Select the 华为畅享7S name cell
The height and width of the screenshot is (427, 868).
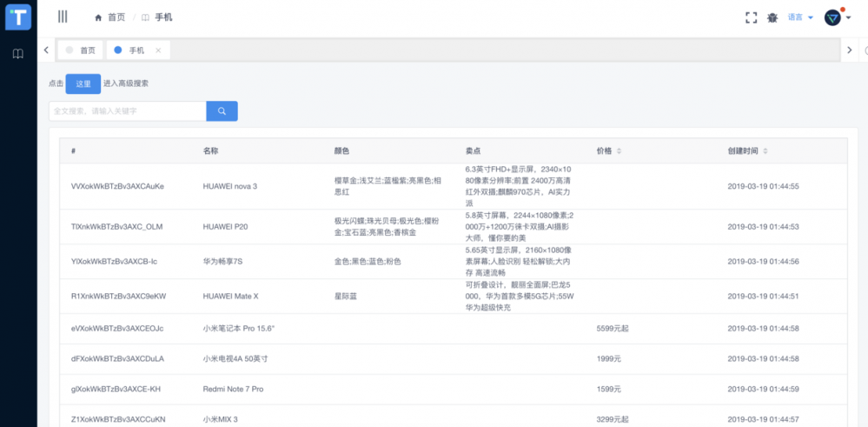223,262
